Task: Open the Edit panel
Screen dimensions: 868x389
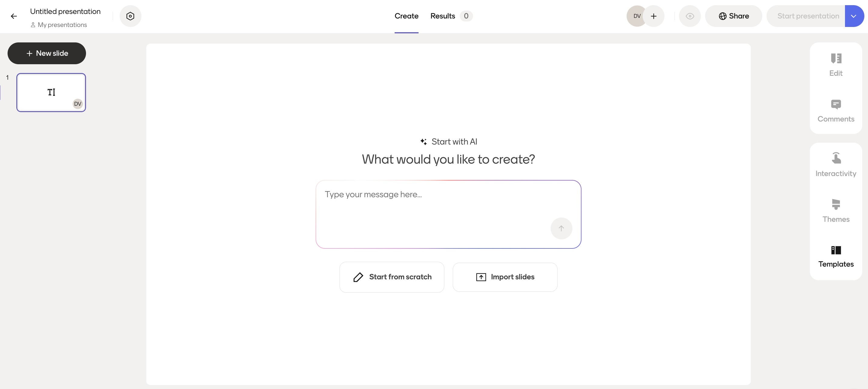Action: pyautogui.click(x=836, y=65)
